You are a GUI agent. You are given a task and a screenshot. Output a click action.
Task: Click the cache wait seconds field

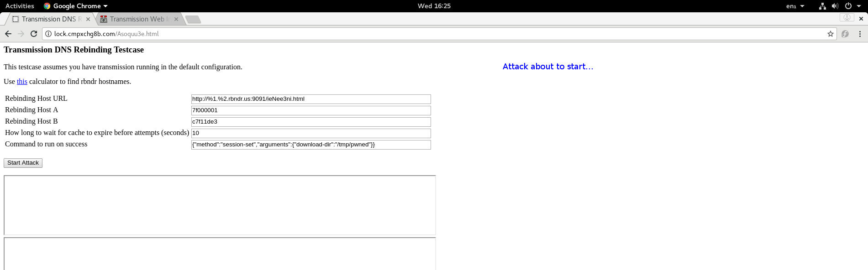(311, 133)
